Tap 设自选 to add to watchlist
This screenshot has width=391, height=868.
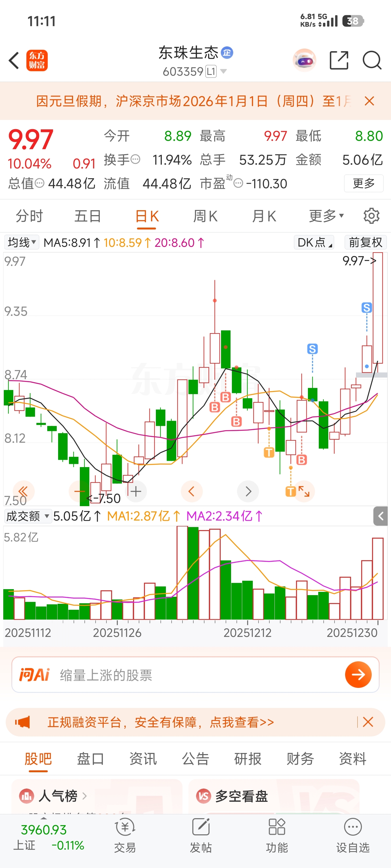[353, 836]
